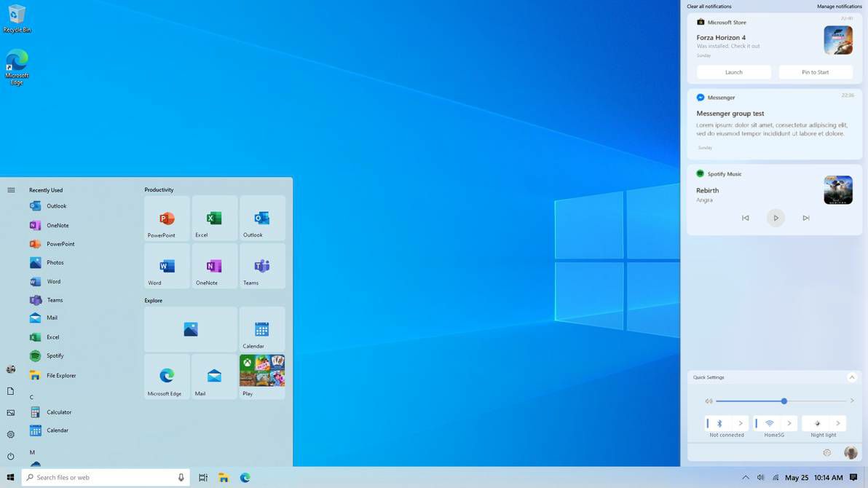
Task: Click Power button in Start sidebar
Action: [10, 457]
